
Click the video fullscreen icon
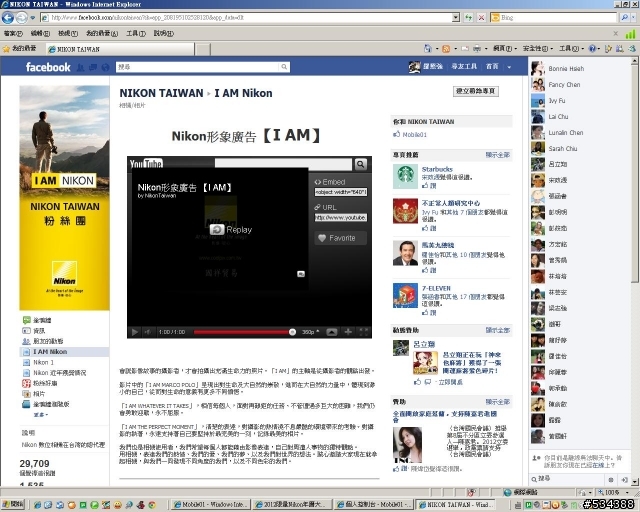click(364, 332)
